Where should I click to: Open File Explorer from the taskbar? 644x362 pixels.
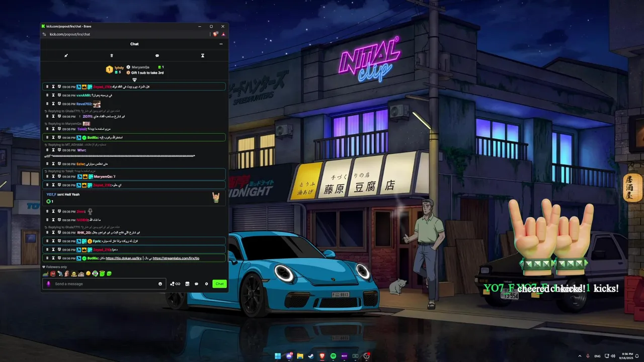tap(300, 356)
